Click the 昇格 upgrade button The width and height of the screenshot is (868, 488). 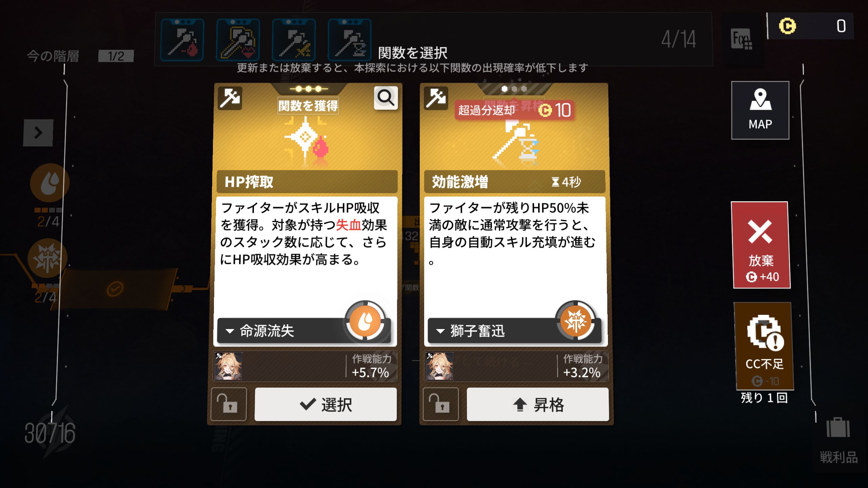[538, 404]
